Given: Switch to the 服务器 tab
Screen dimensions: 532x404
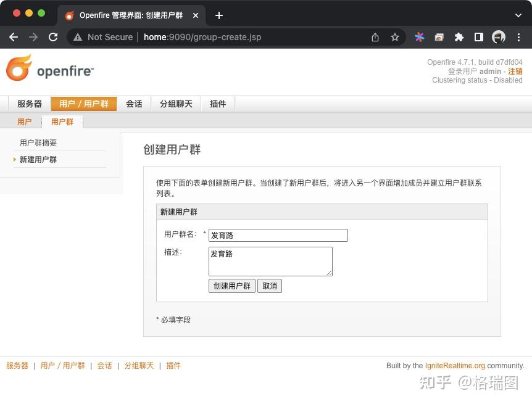Looking at the screenshot, I should tap(28, 104).
